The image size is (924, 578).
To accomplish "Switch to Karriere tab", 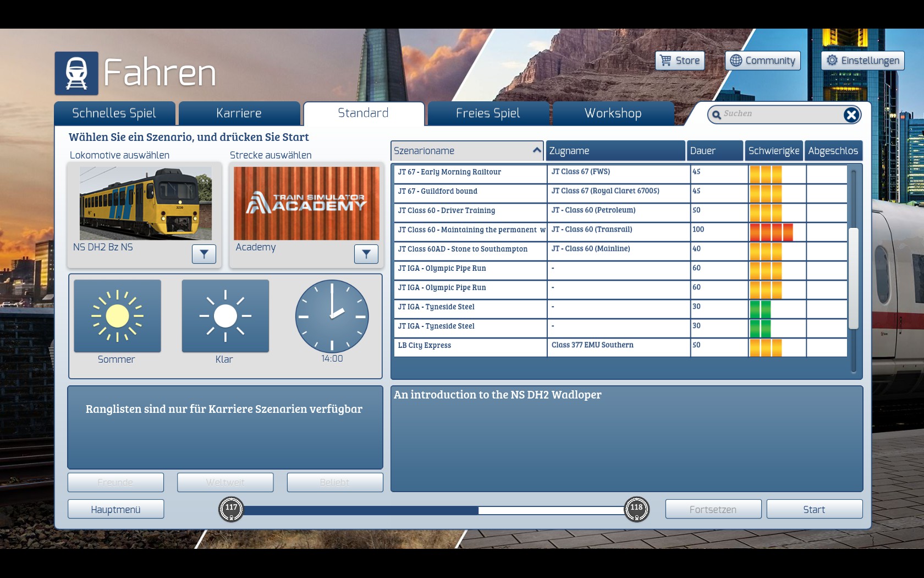I will click(239, 113).
